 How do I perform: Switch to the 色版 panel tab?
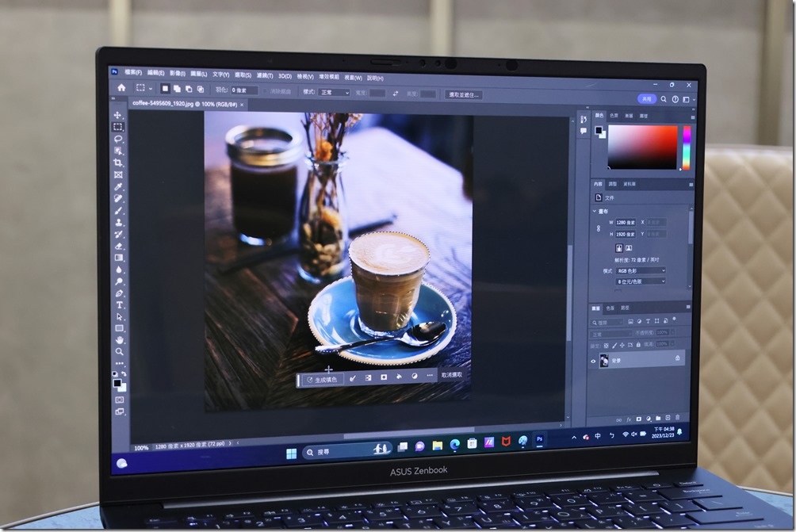tap(610, 308)
